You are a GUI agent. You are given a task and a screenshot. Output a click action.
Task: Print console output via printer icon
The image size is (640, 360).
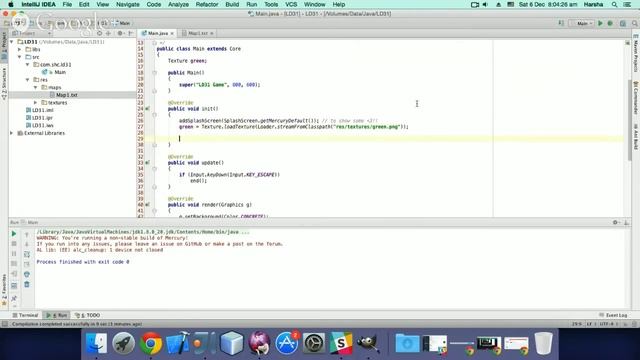click(x=27, y=274)
